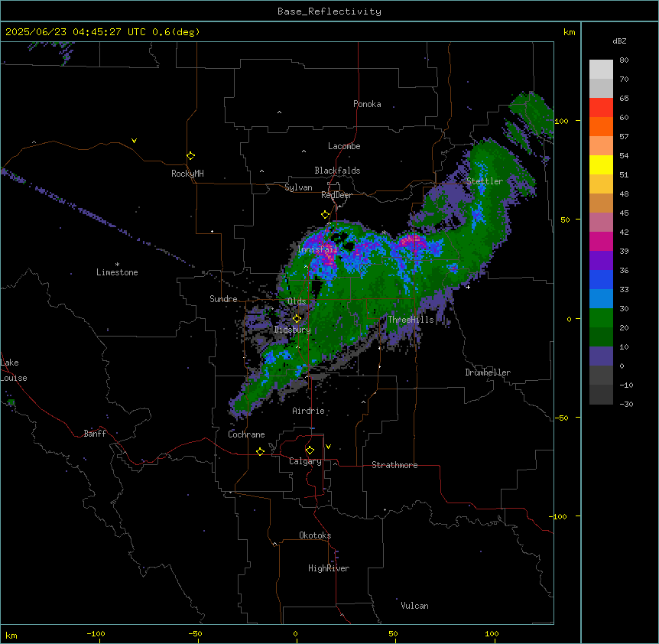Pick the red 60-65 dBZ legend swatch
The height and width of the screenshot is (644, 659).
601,108
